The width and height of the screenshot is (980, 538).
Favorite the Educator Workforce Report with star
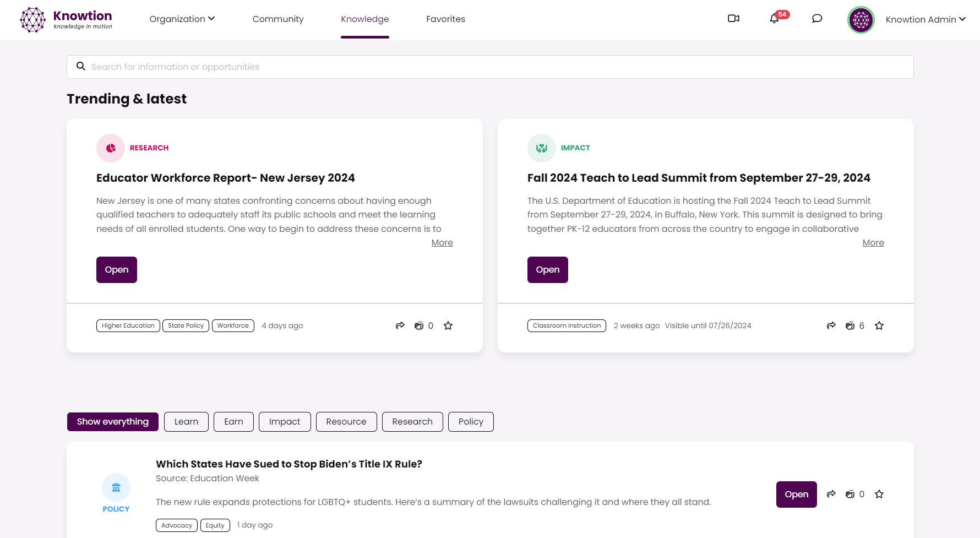coord(448,325)
